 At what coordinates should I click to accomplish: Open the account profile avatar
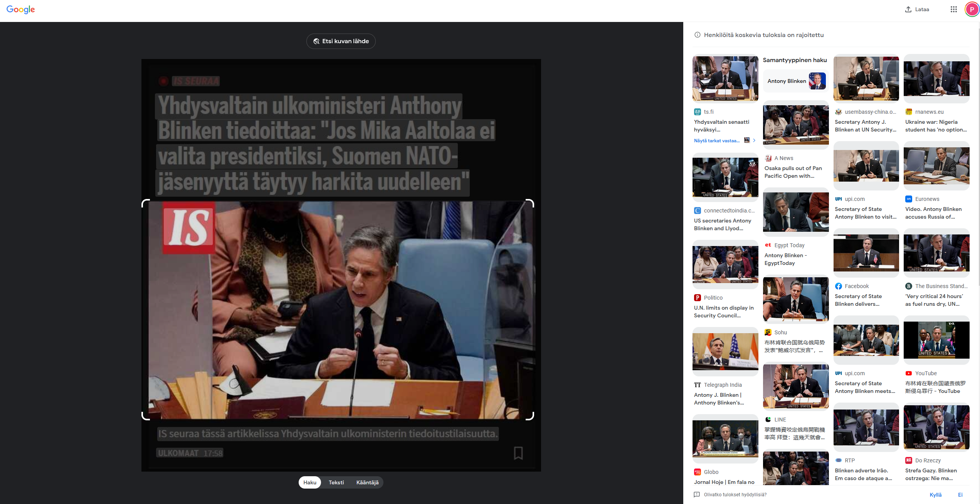pos(972,9)
